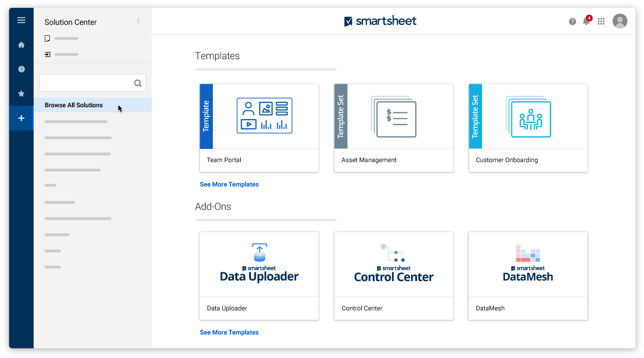
Task: Click the Asset Management label
Action: 369,160
